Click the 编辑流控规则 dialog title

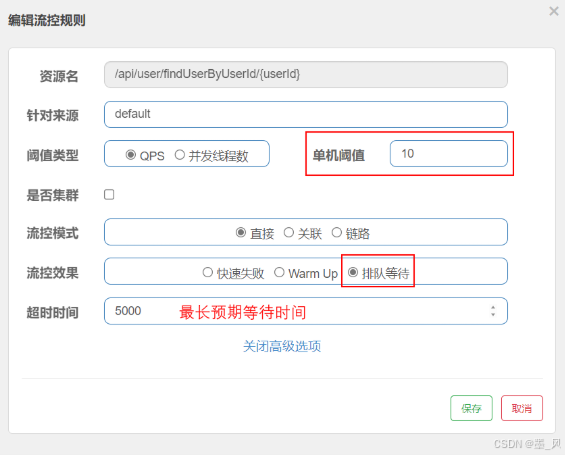pos(47,20)
